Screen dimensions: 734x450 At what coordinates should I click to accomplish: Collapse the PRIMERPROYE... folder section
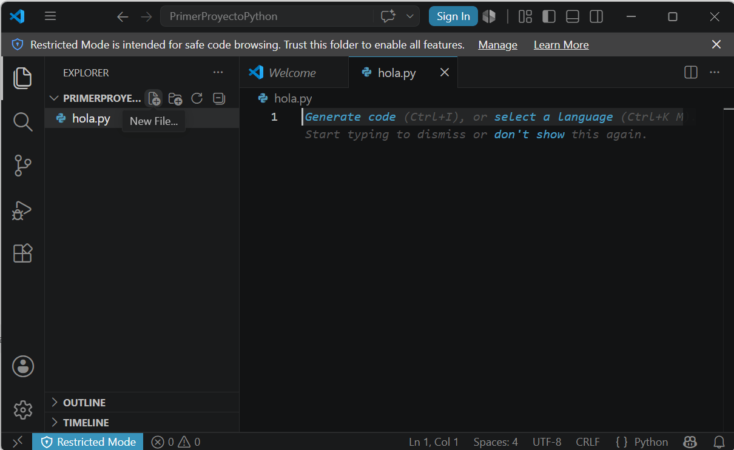(x=95, y=98)
